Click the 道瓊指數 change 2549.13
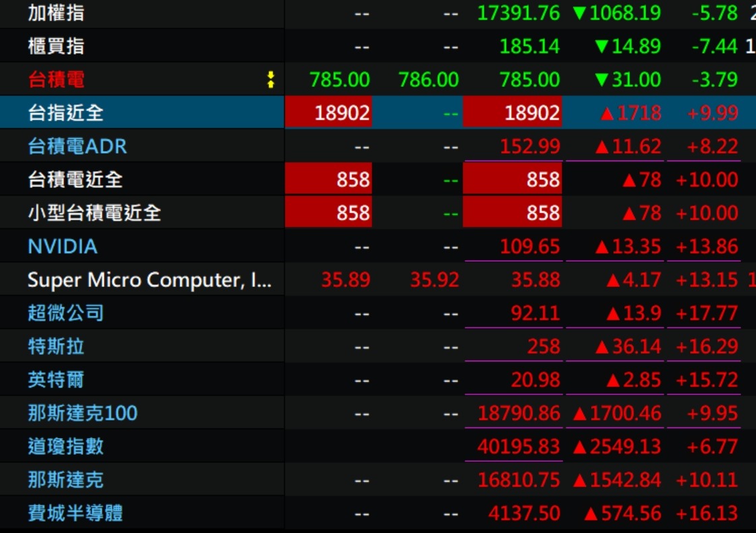This screenshot has width=756, height=533. coord(617,446)
